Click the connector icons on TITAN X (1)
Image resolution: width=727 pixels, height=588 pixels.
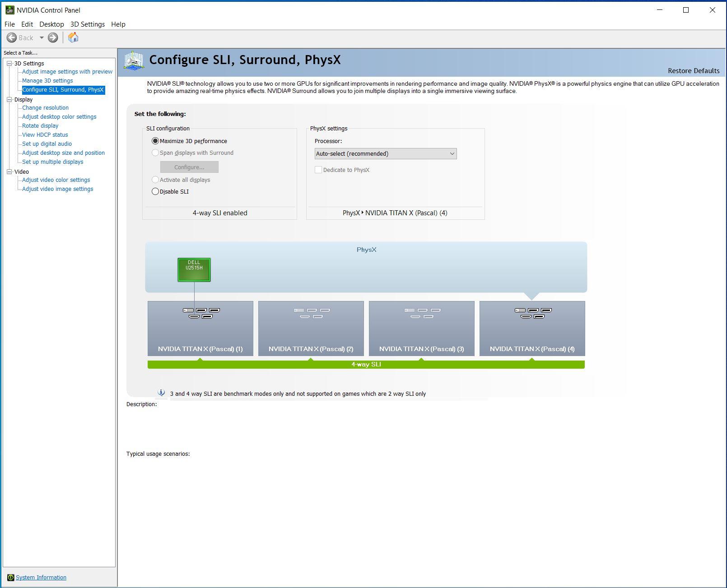coord(201,313)
